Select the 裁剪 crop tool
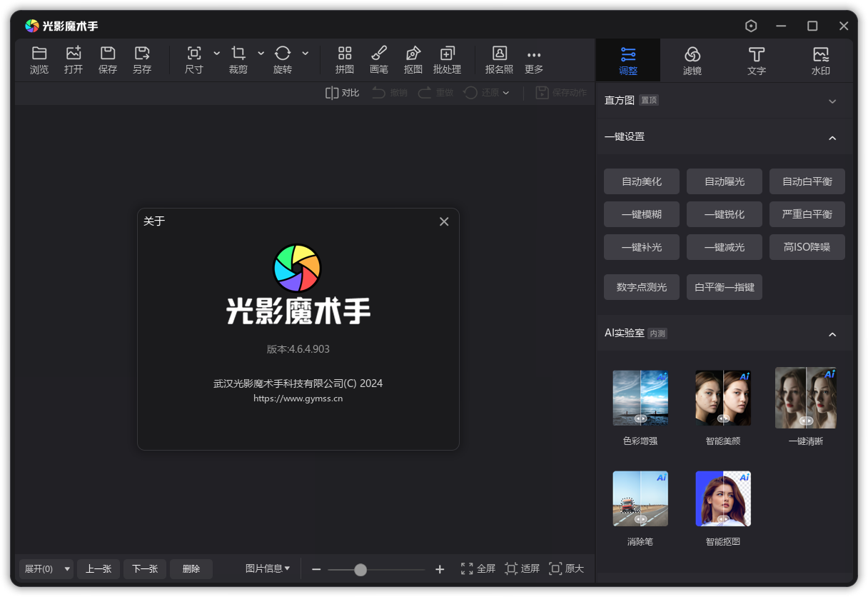The image size is (868, 597). [238, 60]
